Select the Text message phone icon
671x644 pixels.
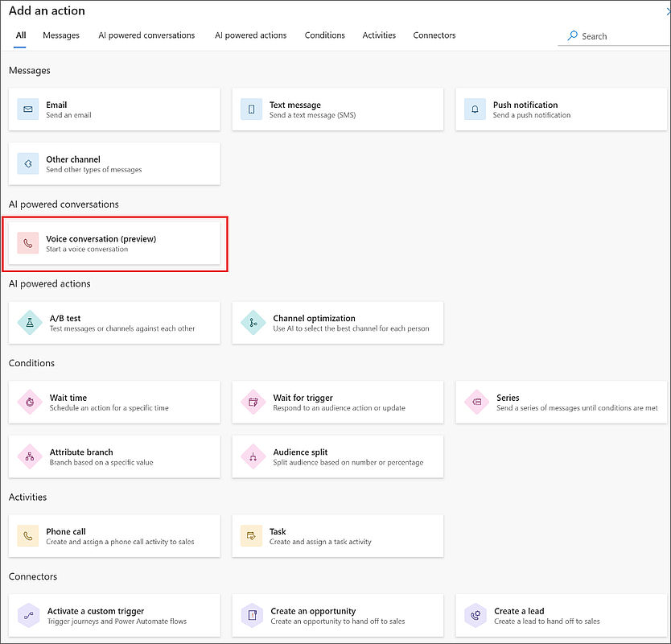click(x=252, y=109)
